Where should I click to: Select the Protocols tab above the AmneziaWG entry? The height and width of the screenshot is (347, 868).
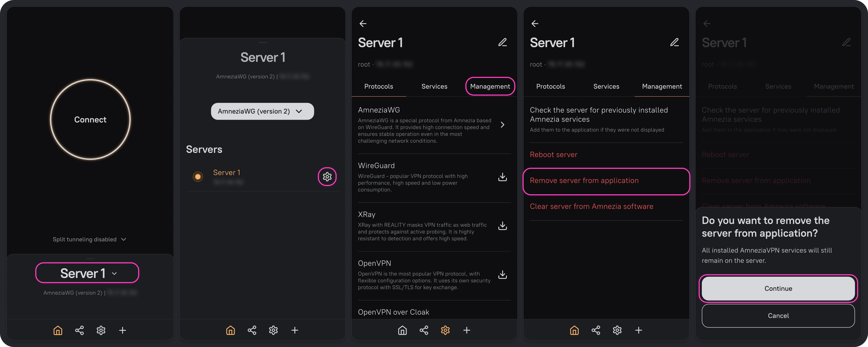pos(379,87)
